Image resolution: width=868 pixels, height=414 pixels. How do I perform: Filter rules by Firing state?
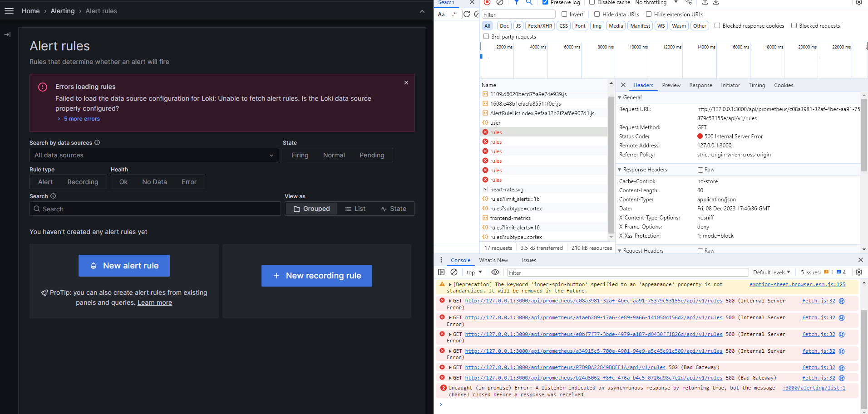300,155
